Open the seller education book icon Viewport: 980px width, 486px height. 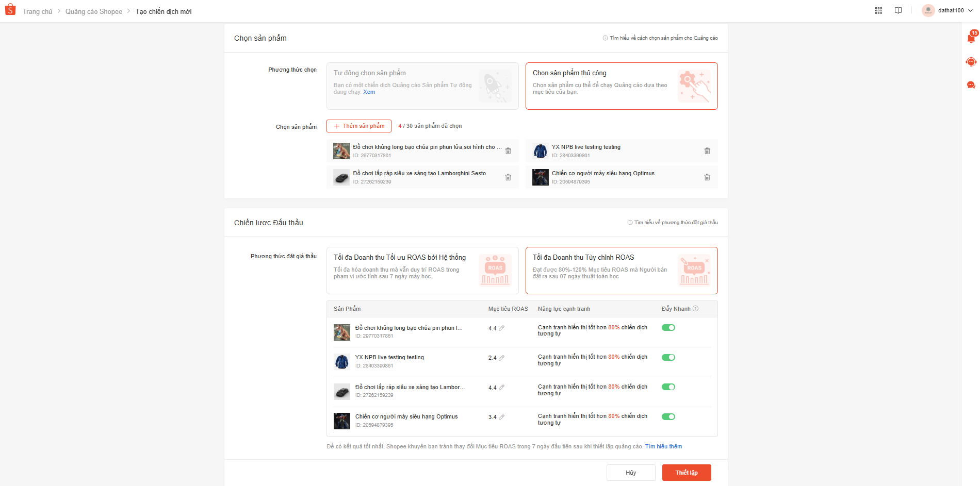[x=898, y=11]
